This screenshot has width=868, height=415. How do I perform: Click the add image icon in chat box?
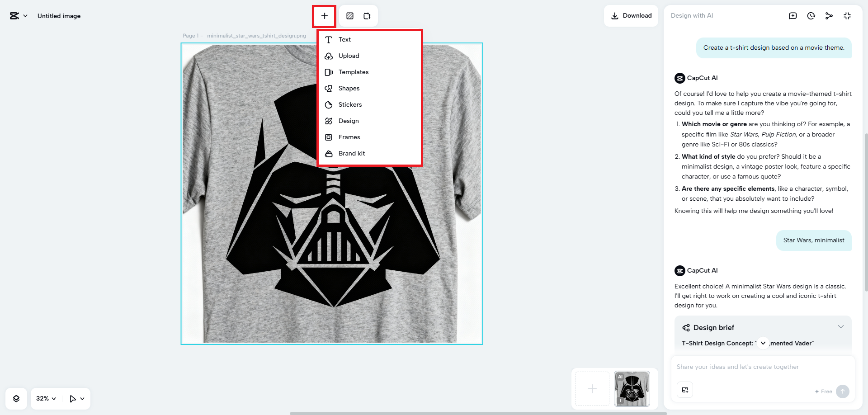pos(685,390)
